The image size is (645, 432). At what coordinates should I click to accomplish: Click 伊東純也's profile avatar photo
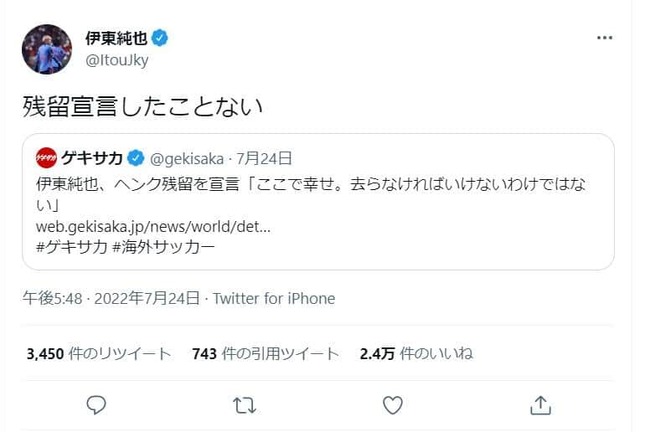click(x=46, y=49)
